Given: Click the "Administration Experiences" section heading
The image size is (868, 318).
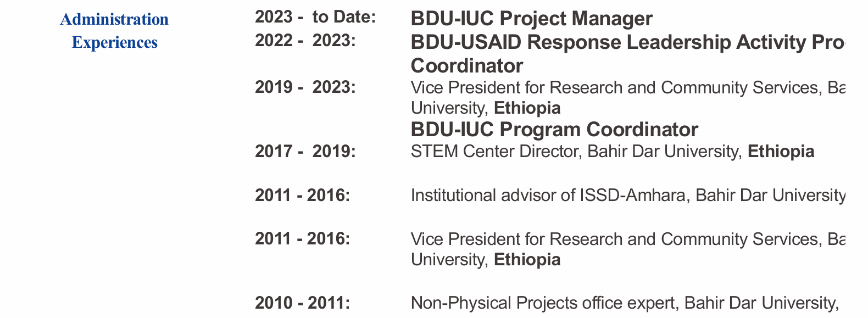Looking at the screenshot, I should click(x=114, y=31).
